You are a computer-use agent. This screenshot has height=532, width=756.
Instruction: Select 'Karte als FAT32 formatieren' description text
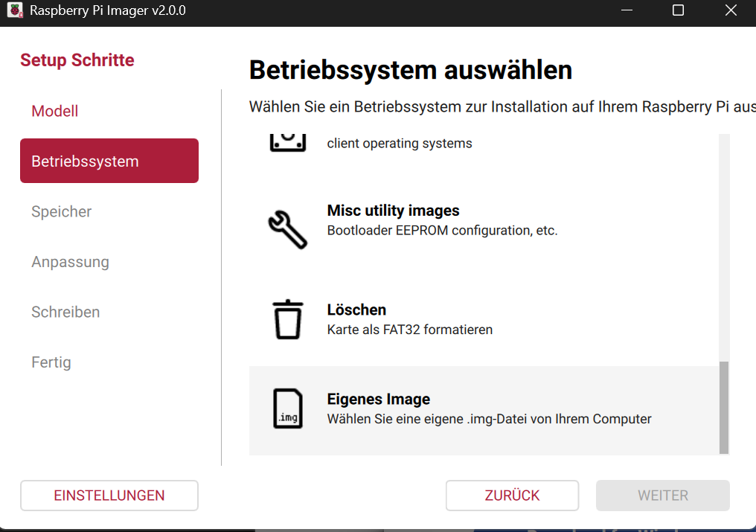[409, 329]
